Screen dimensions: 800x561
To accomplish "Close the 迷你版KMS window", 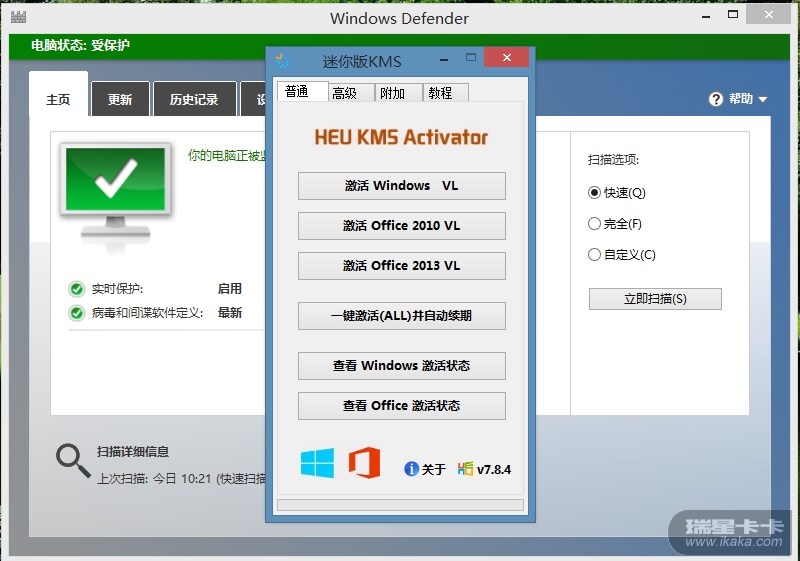I will (506, 58).
